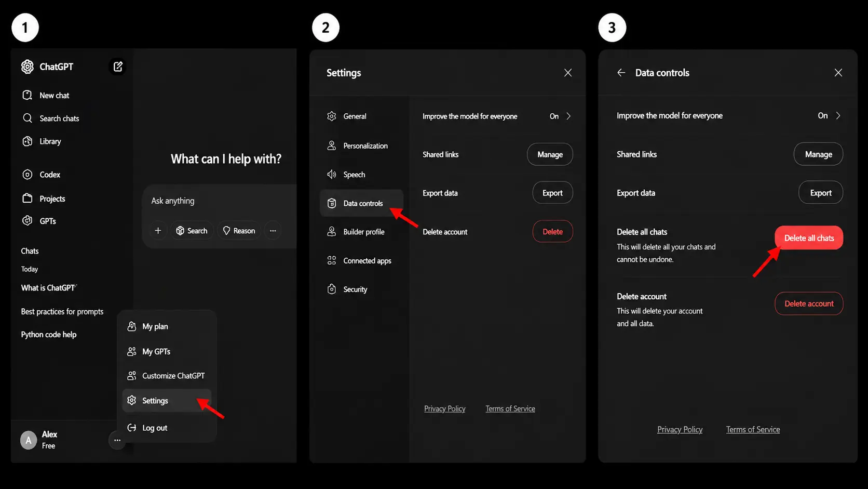
Task: Select Customize ChatGPT in account menu
Action: (167, 376)
